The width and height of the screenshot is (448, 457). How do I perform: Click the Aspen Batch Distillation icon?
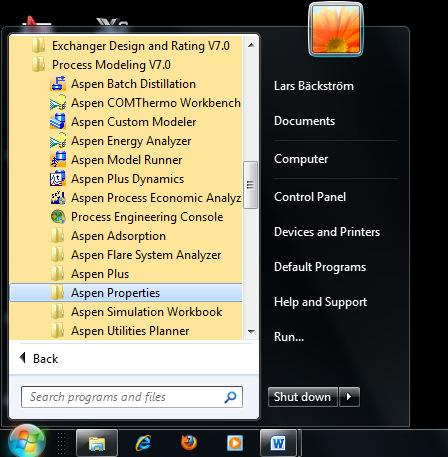[58, 84]
